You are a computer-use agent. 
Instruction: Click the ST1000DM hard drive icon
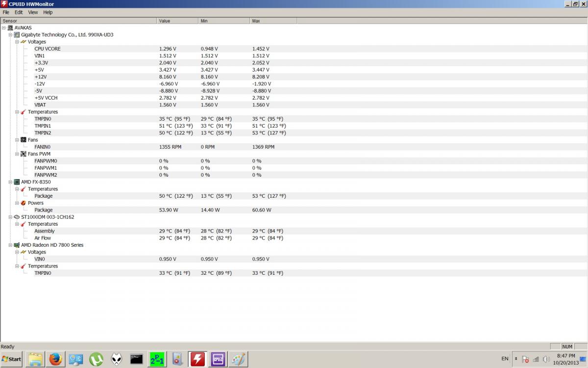point(17,217)
